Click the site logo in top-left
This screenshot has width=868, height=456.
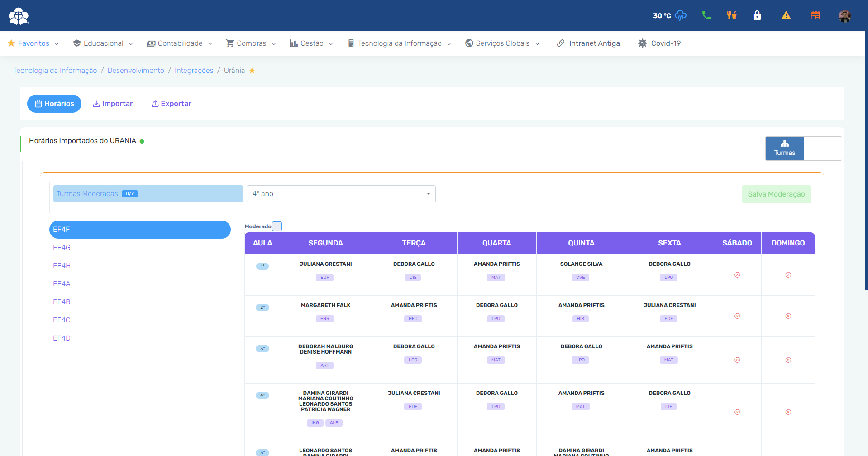click(x=19, y=16)
